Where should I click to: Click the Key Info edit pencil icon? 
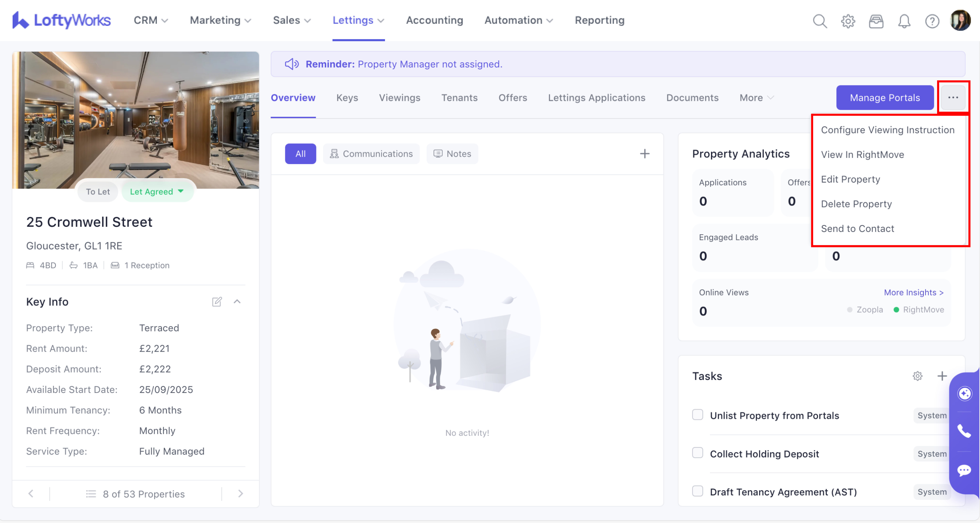tap(217, 302)
